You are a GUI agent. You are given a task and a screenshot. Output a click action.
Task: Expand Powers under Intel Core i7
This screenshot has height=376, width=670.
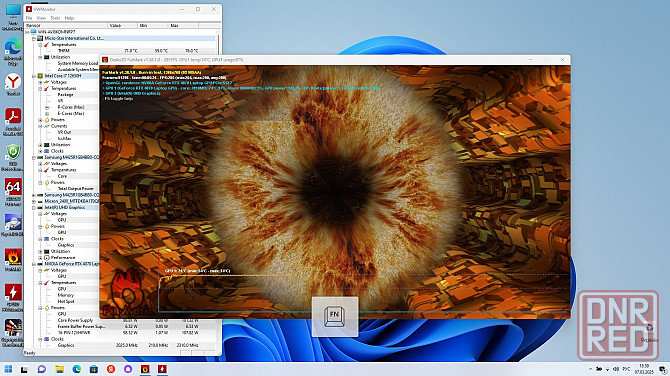pos(40,120)
